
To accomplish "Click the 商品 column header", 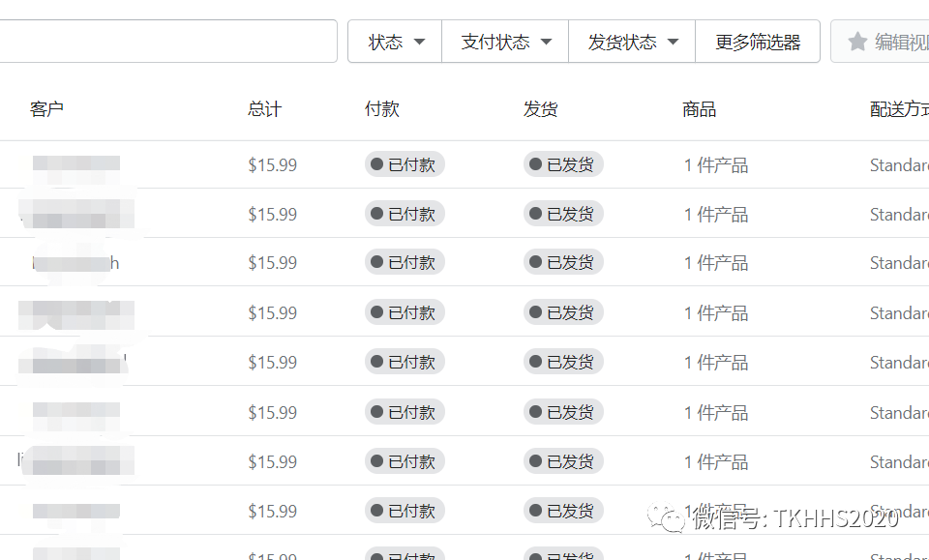I will click(x=699, y=109).
